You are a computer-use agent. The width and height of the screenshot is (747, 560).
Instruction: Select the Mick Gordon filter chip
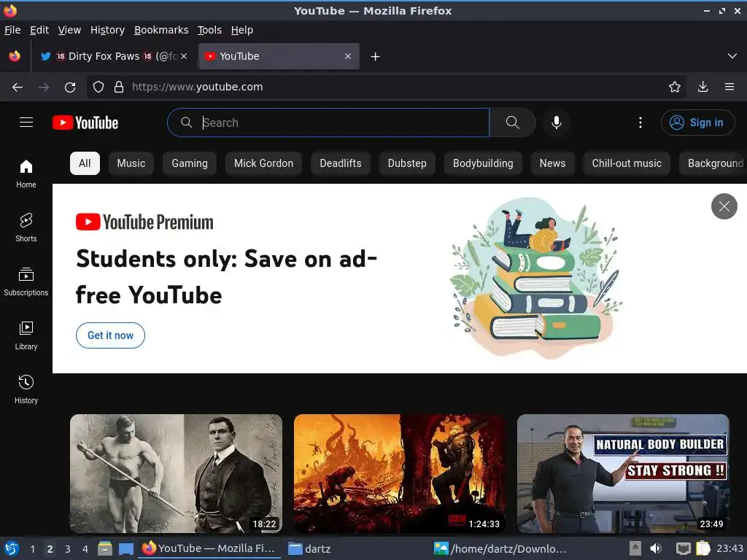tap(263, 163)
